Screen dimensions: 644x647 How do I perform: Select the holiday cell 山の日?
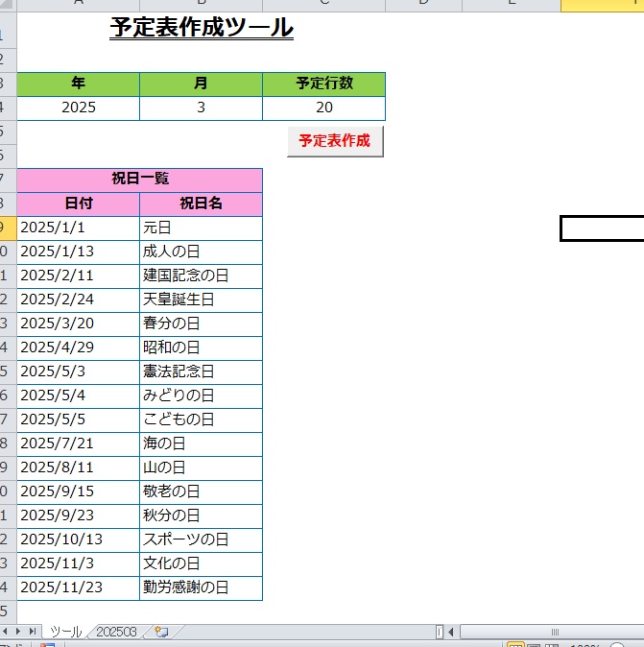201,467
